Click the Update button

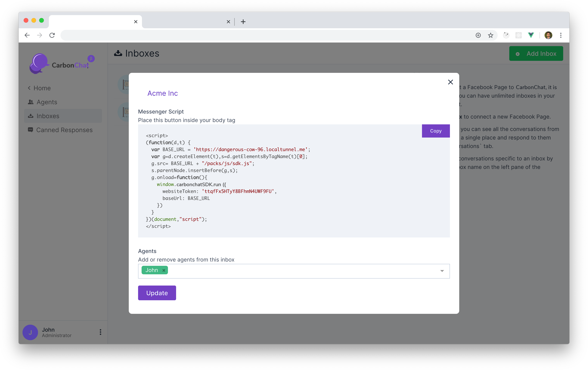click(x=157, y=293)
